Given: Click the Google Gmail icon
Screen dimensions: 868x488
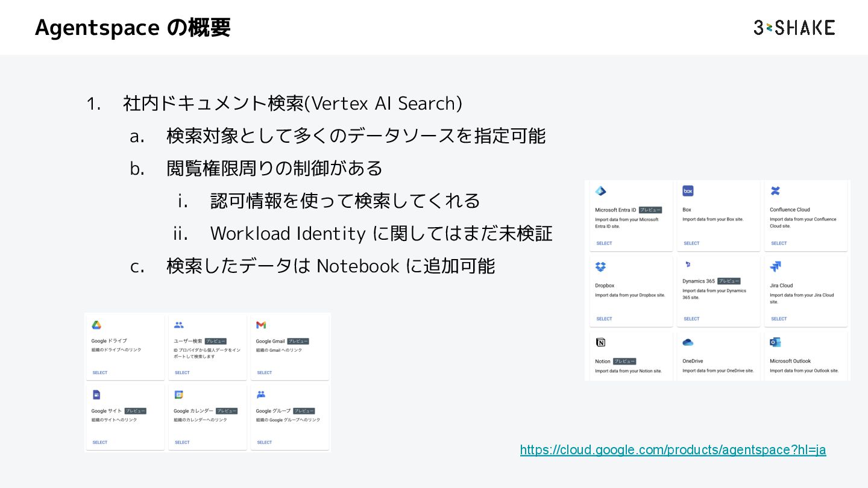Looking at the screenshot, I should [x=261, y=325].
